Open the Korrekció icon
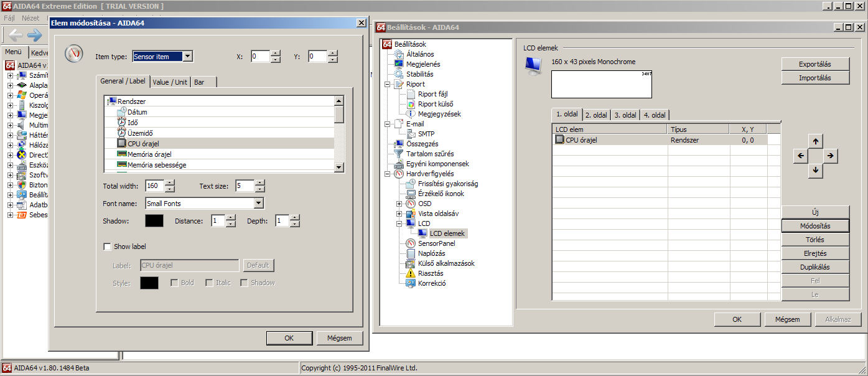 pos(411,283)
